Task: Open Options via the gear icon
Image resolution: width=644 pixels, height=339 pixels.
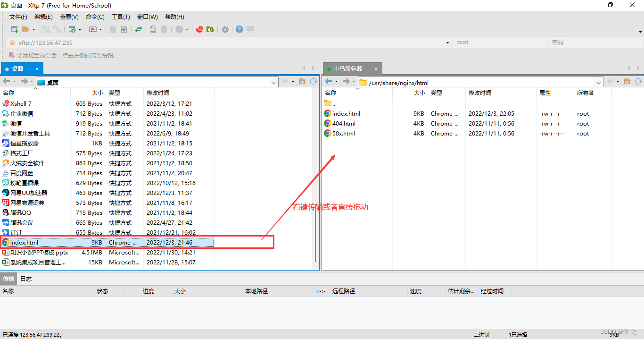Action: [225, 29]
